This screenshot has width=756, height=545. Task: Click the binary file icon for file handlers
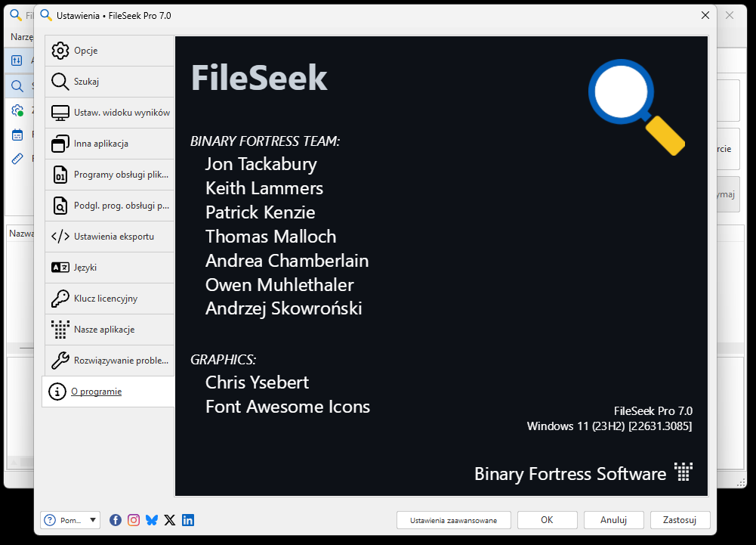click(60, 175)
